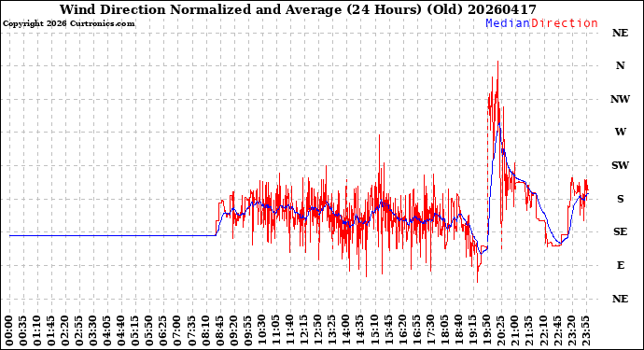Viewport: 644px width, 350px height.
Task: Click the 03:30 time axis label
Action: 93,330
